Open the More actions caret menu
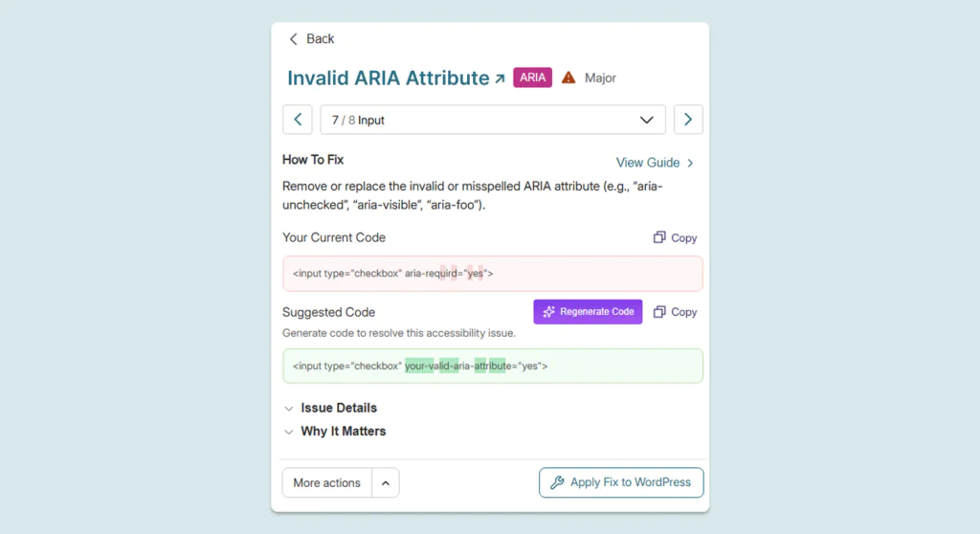This screenshot has height=534, width=980. coord(386,482)
